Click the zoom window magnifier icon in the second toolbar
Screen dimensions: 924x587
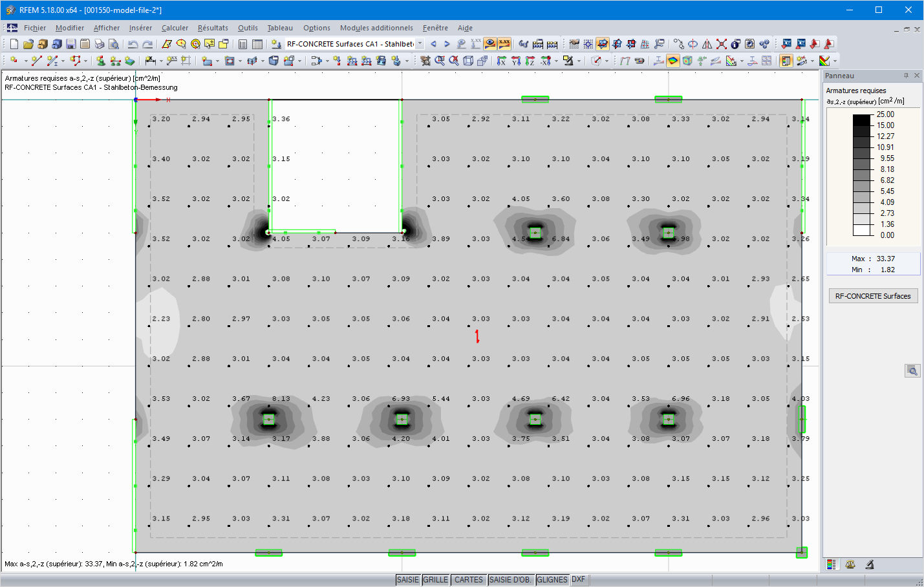pos(440,61)
